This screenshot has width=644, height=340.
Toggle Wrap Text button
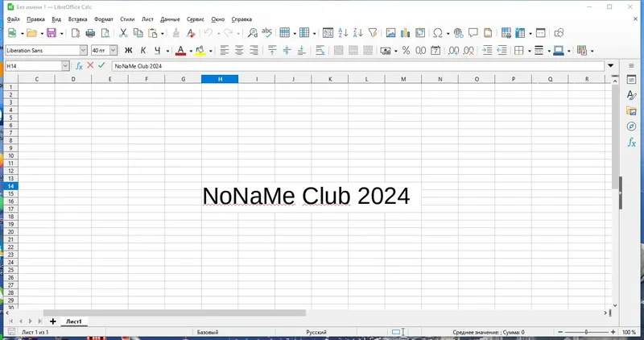(x=320, y=51)
